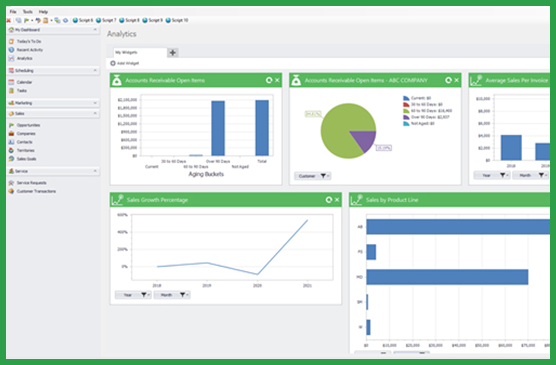Image resolution: width=556 pixels, height=365 pixels.
Task: Click the Script 6 globe toolbar icon
Action: (75, 20)
